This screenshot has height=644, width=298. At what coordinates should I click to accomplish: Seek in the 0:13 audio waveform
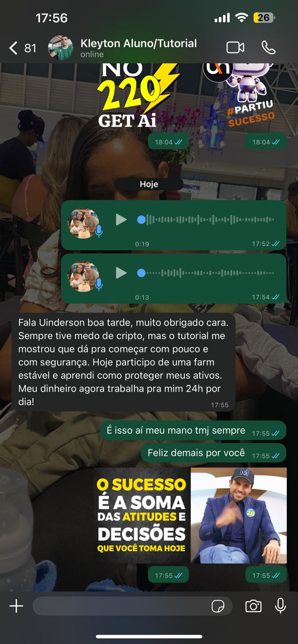(x=206, y=273)
